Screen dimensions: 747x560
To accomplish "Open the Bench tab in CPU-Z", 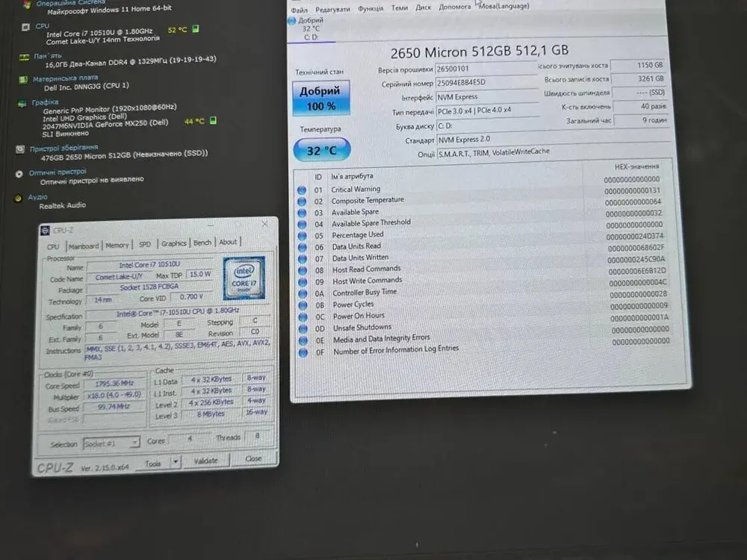I will (x=202, y=243).
